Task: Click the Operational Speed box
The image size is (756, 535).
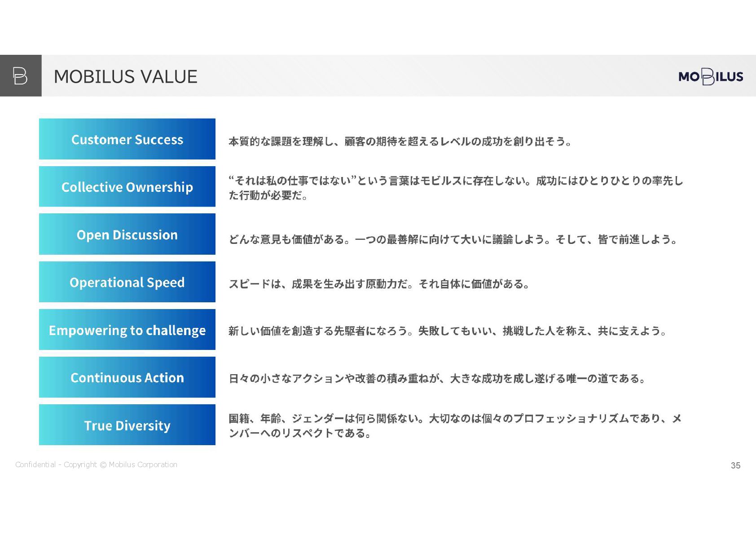Action: (127, 282)
